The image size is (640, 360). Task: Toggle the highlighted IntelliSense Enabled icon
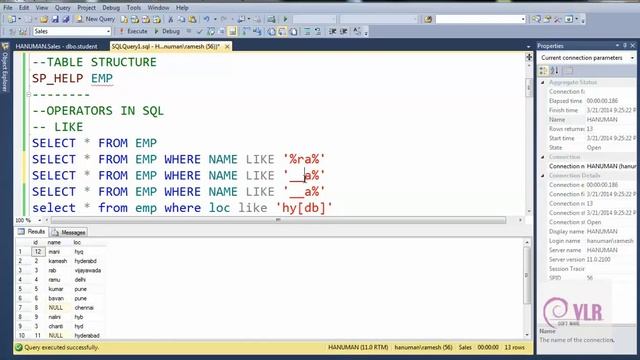coord(232,31)
